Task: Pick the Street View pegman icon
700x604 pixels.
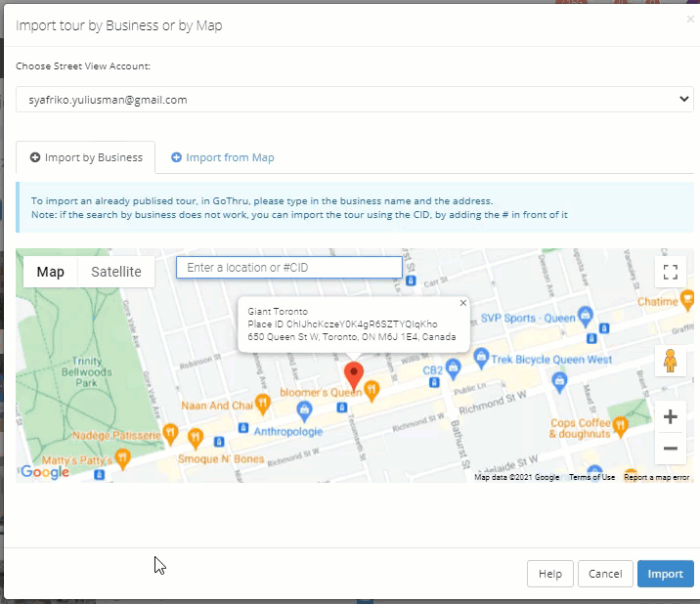Action: pos(670,361)
